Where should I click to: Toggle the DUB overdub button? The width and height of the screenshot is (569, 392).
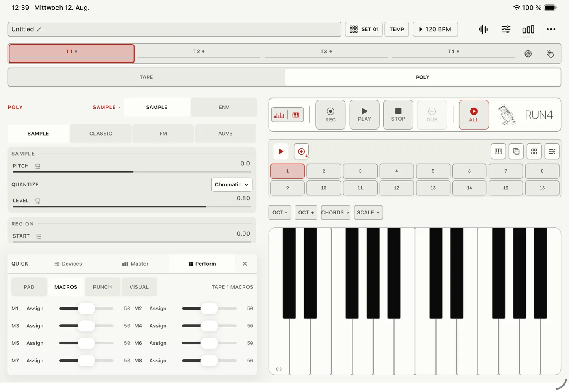pyautogui.click(x=432, y=115)
